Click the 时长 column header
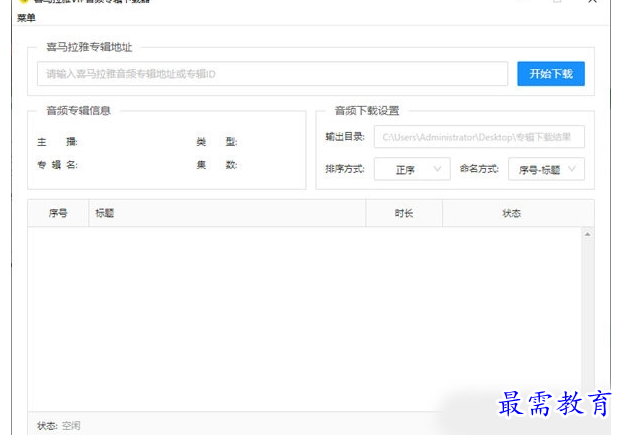This screenshot has width=620, height=435. pyautogui.click(x=404, y=213)
